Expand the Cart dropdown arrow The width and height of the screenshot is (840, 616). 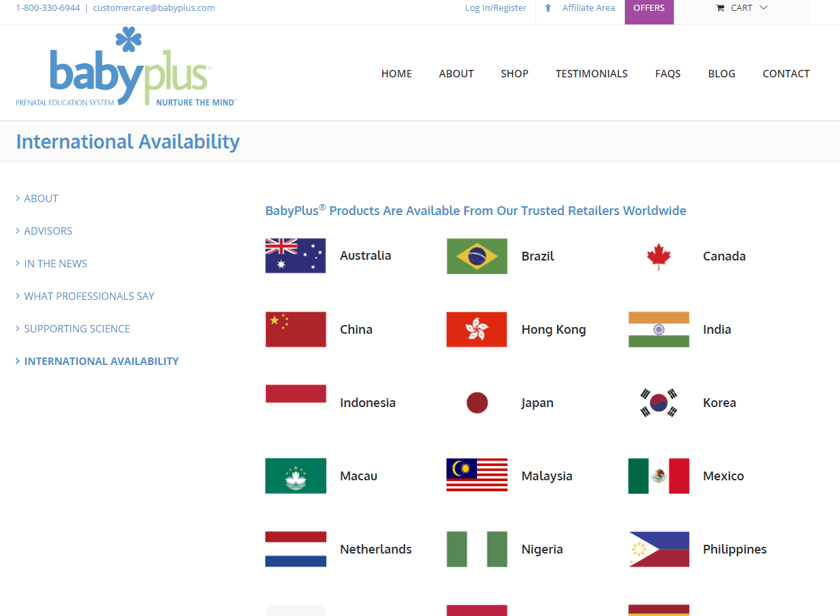763,8
